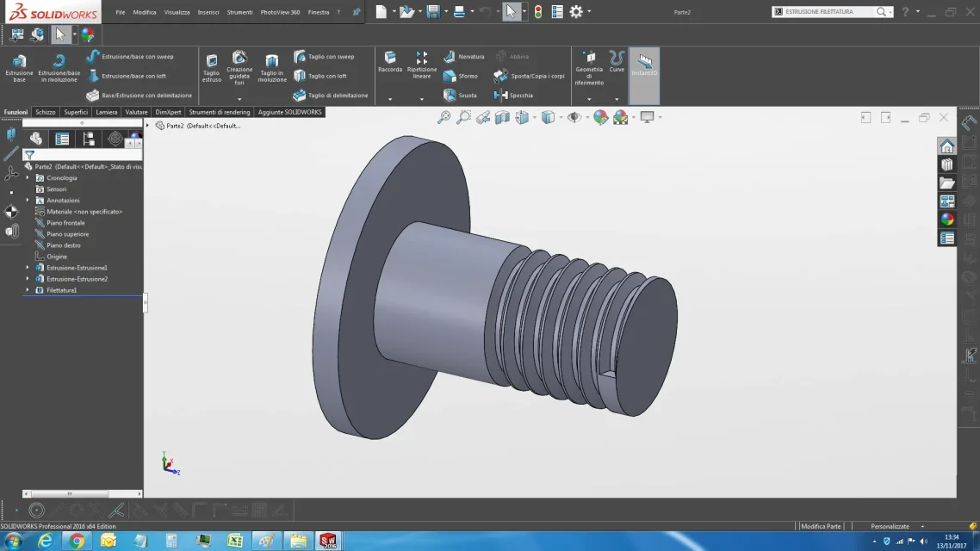980x551 pixels.
Task: Click the rebuild traffic light icon
Action: [x=538, y=12]
